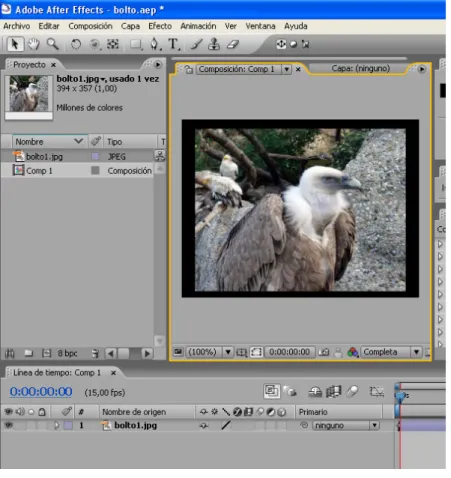Viewport: 451px width, 478px height.
Task: Open the 100% magnification dropdown
Action: [228, 352]
